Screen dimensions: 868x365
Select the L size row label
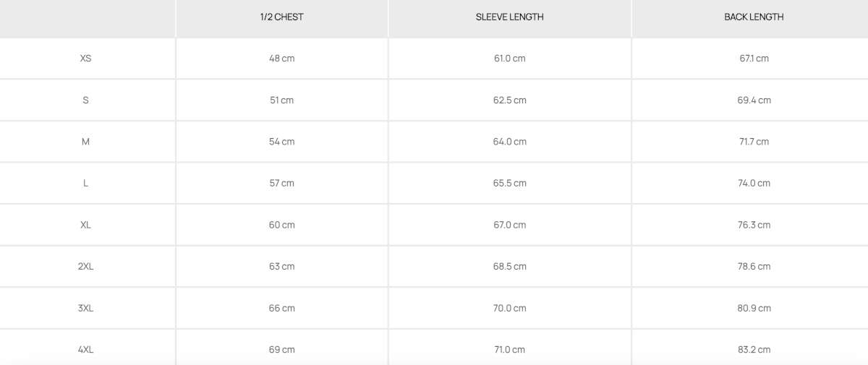tap(85, 183)
